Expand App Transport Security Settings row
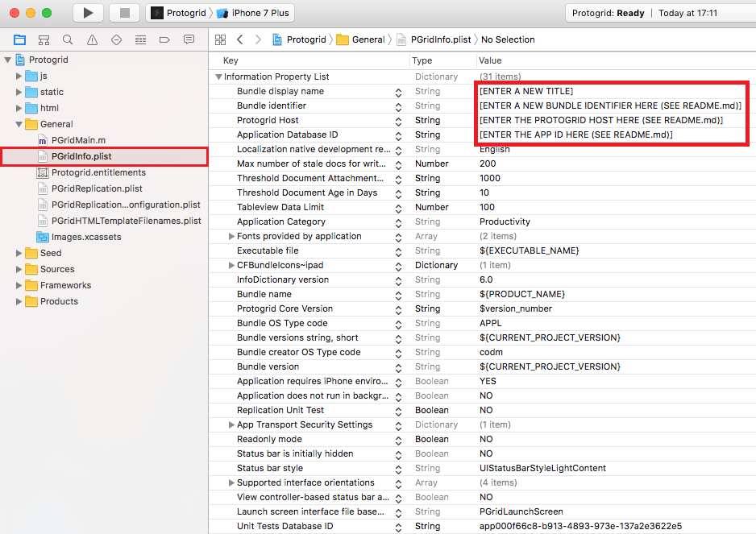This screenshot has height=534, width=756. [x=231, y=424]
